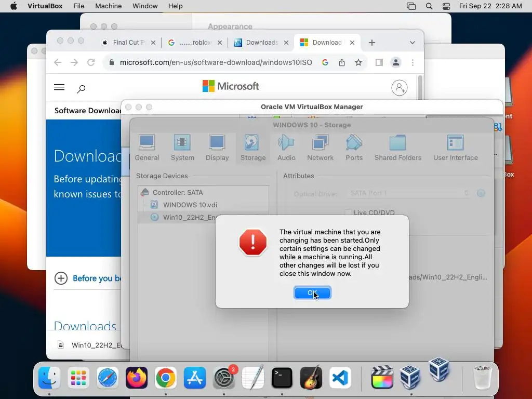The height and width of the screenshot is (399, 532).
Task: Expand the Before you begin section
Action: click(87, 278)
